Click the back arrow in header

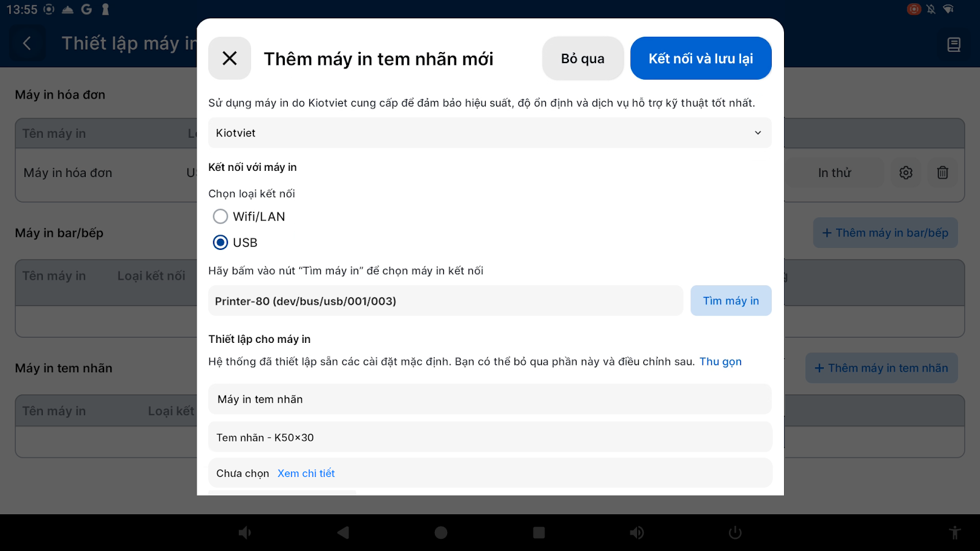point(27,43)
